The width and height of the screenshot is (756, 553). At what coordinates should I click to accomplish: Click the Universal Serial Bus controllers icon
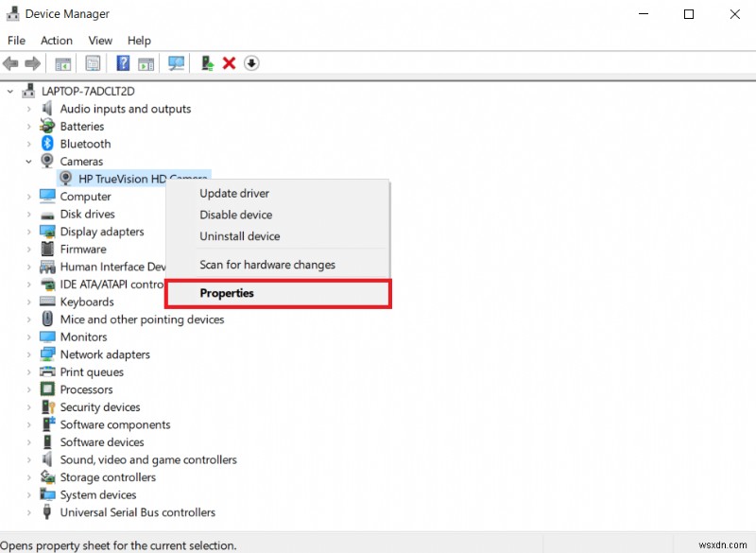coord(46,511)
